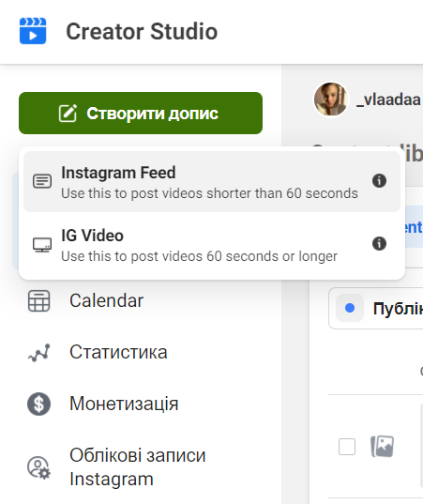The height and width of the screenshot is (504, 423).
Task: Open the Creator Studio title link
Action: point(142,32)
